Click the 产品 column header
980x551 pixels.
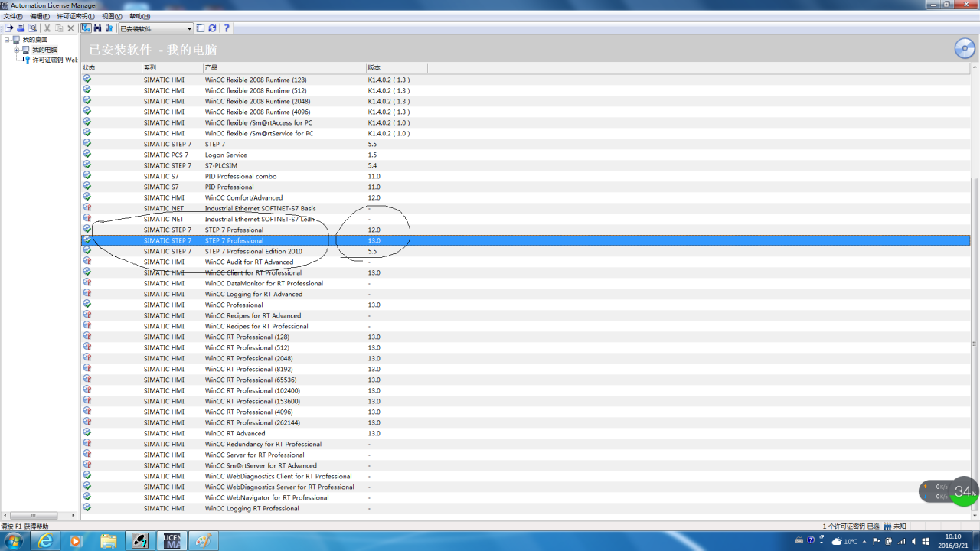coord(285,68)
